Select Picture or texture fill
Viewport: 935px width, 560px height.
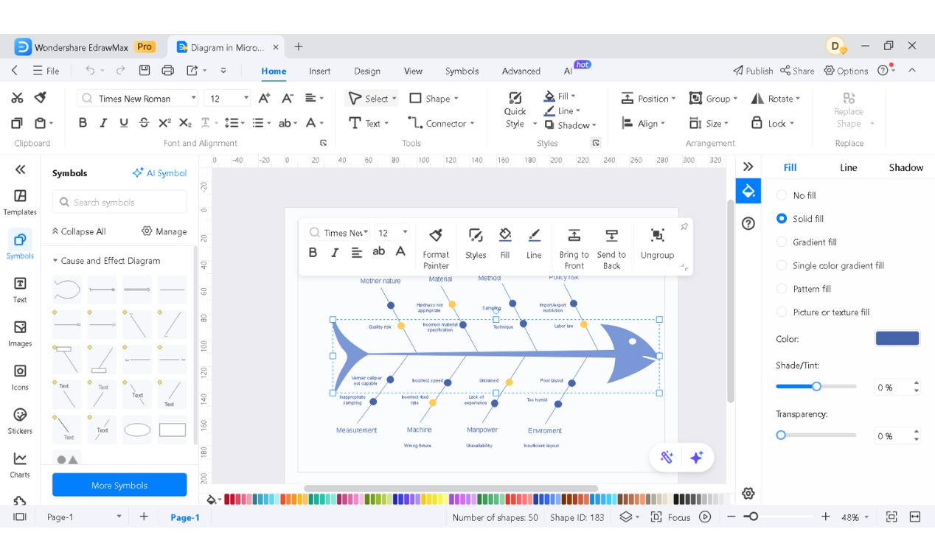(823, 312)
